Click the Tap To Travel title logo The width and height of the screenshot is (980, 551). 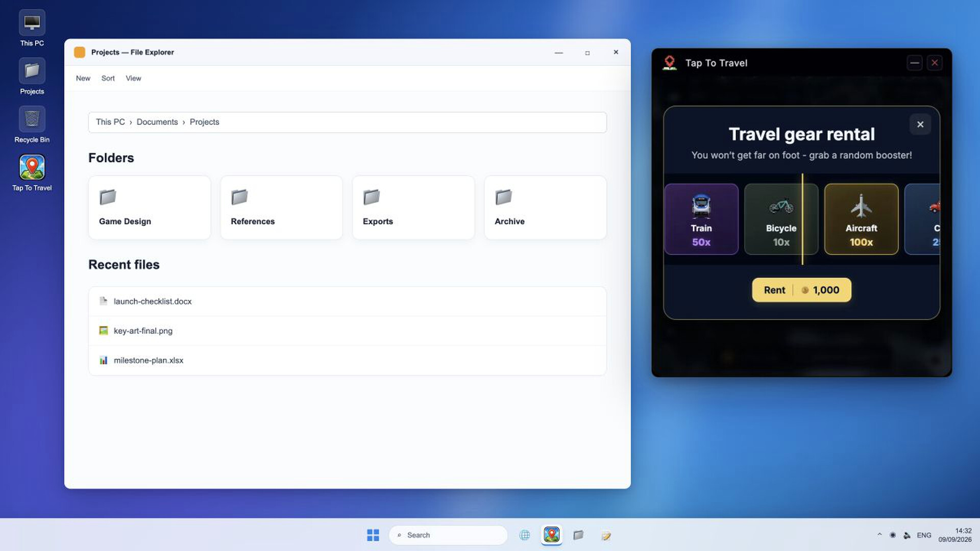pyautogui.click(x=669, y=63)
